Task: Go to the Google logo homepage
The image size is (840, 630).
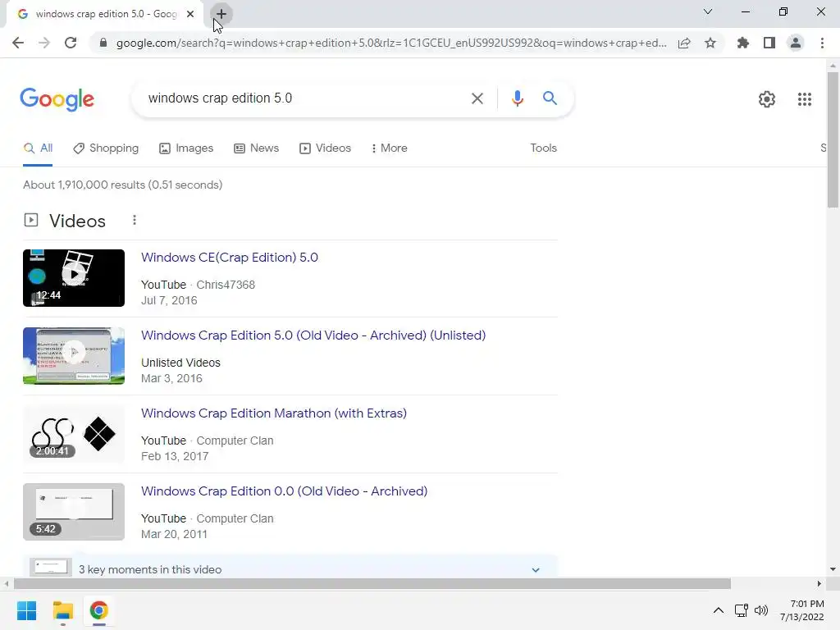Action: (57, 99)
